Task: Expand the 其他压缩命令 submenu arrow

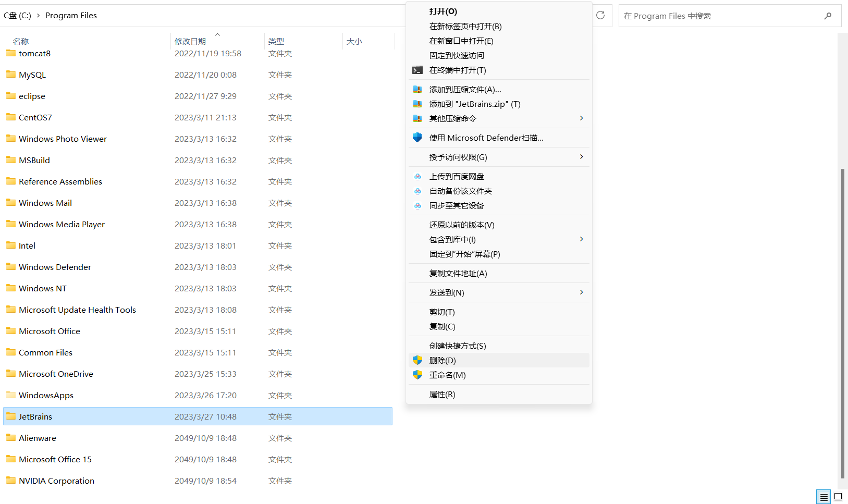Action: (582, 118)
